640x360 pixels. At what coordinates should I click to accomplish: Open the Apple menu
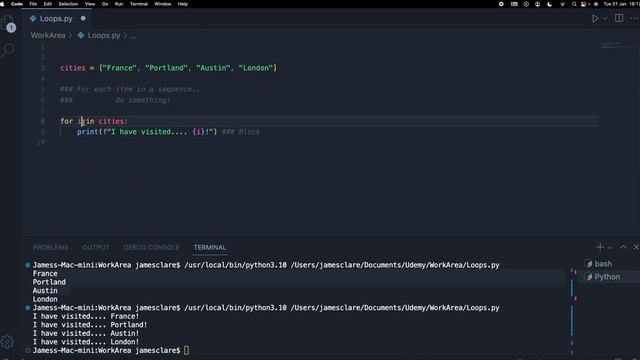[x=2, y=4]
